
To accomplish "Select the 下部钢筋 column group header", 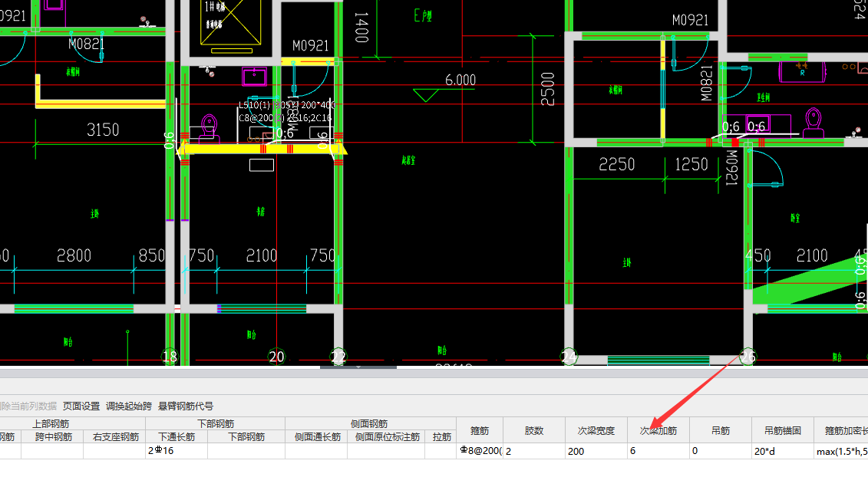I will point(216,424).
